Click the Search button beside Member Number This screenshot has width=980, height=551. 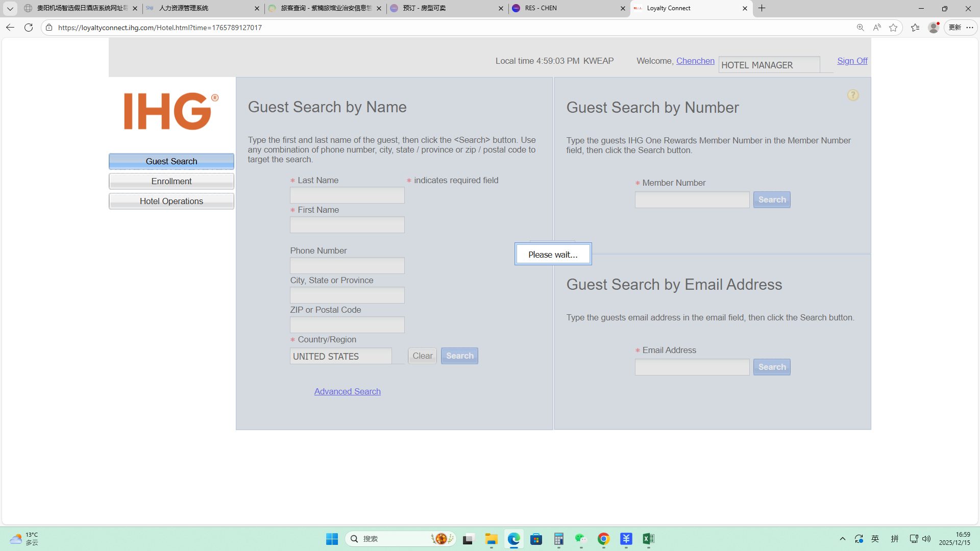tap(772, 199)
